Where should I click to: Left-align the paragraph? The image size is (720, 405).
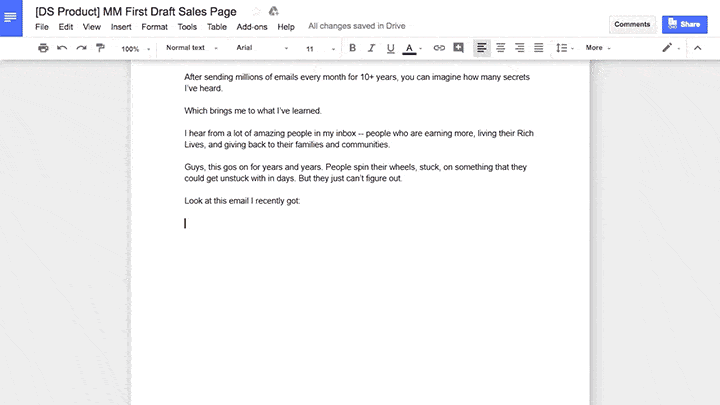pyautogui.click(x=482, y=48)
